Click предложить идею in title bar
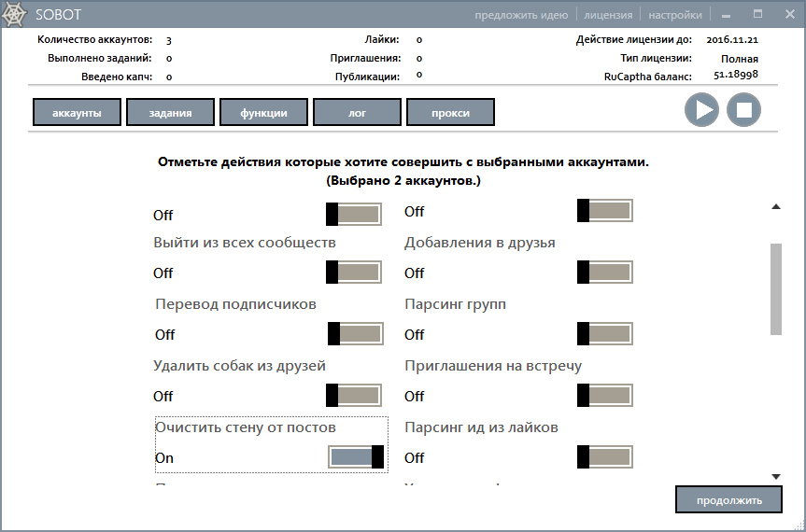Screen dimensions: 806x532 pyautogui.click(x=521, y=15)
